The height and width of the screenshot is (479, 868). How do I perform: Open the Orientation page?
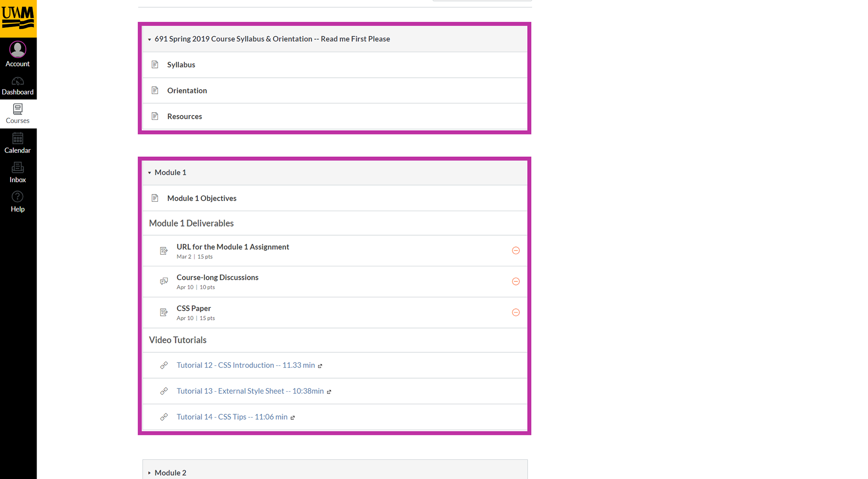[x=187, y=90]
